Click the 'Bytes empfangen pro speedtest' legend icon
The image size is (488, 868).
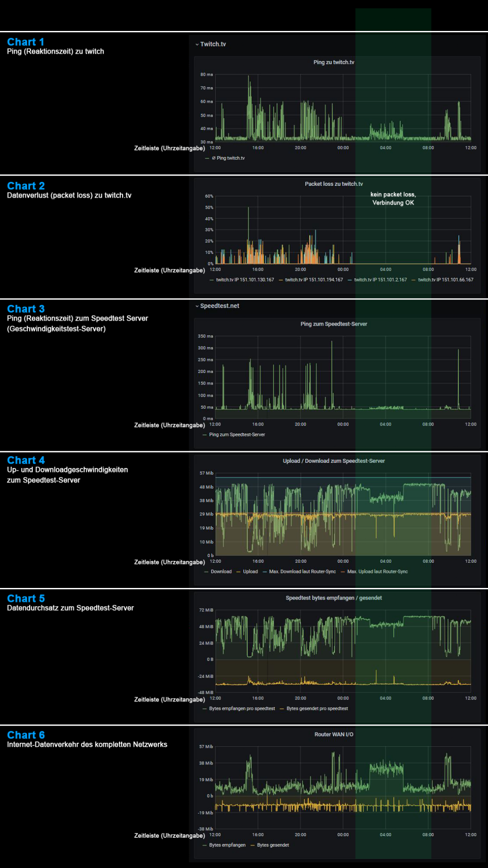[205, 709]
